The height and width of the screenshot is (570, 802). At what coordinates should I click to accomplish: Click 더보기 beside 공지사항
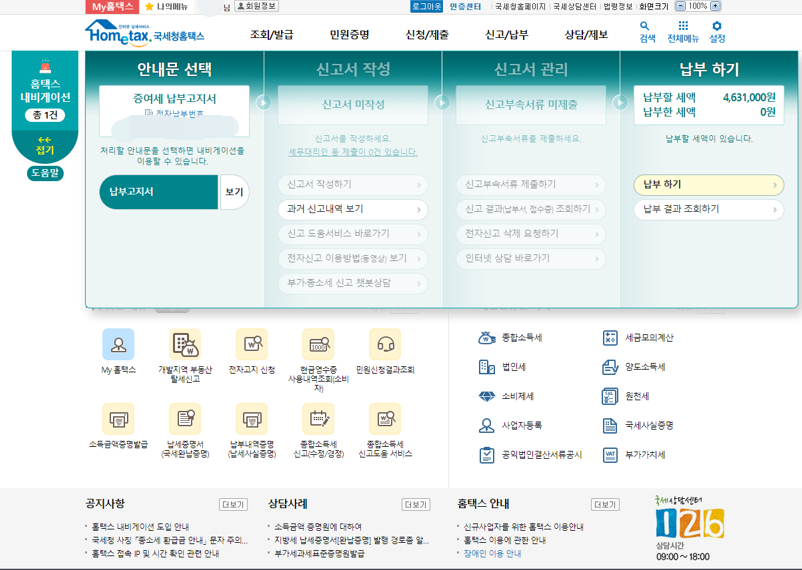(x=233, y=505)
